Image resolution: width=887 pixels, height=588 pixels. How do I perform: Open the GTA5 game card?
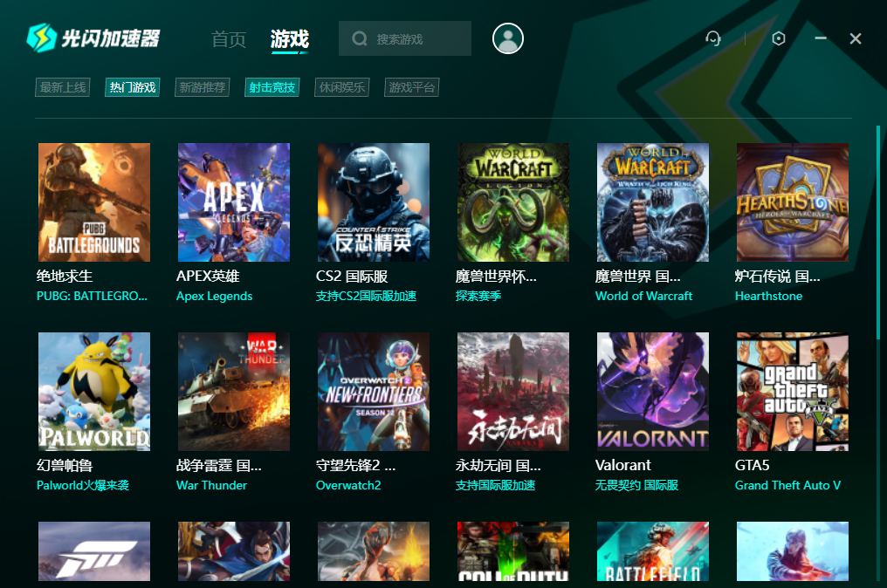click(x=792, y=391)
